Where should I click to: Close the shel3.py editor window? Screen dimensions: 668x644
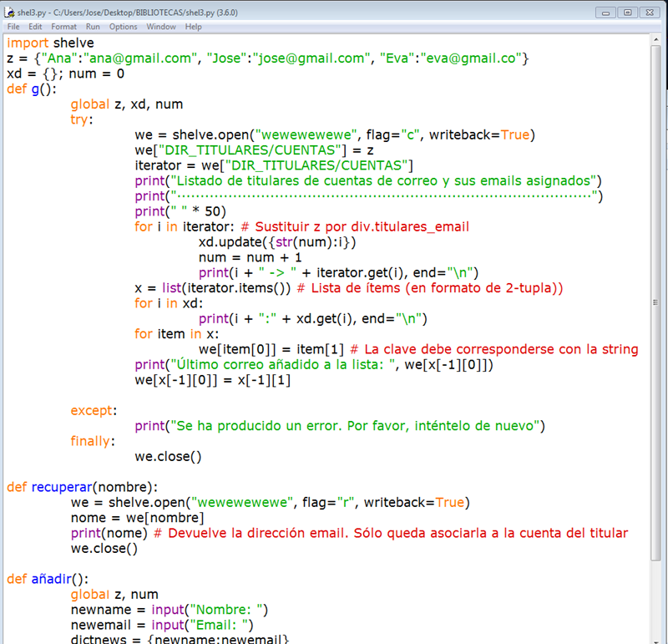point(650,13)
